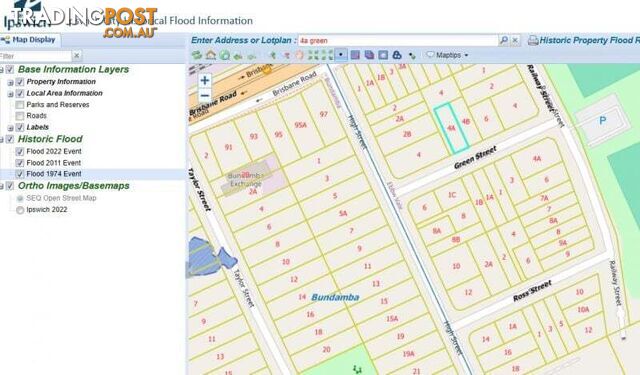This screenshot has width=640, height=375.
Task: Click the blue P parking symbol
Action: (602, 120)
